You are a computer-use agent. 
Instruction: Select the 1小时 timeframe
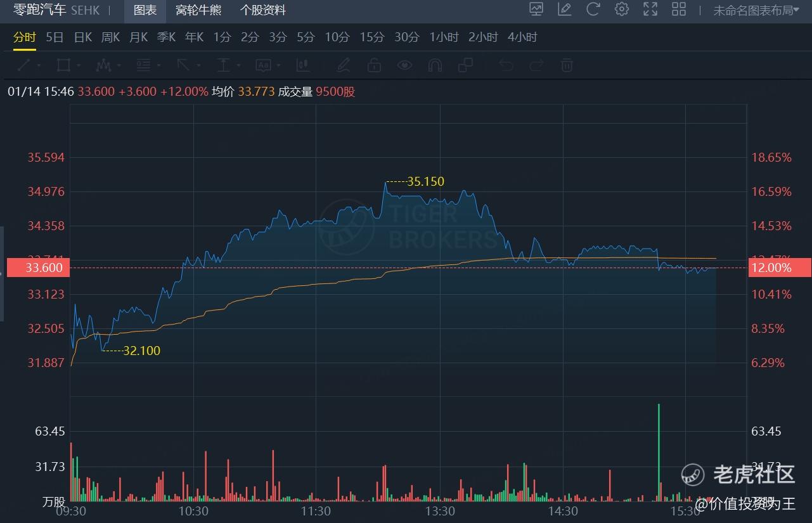tap(444, 37)
